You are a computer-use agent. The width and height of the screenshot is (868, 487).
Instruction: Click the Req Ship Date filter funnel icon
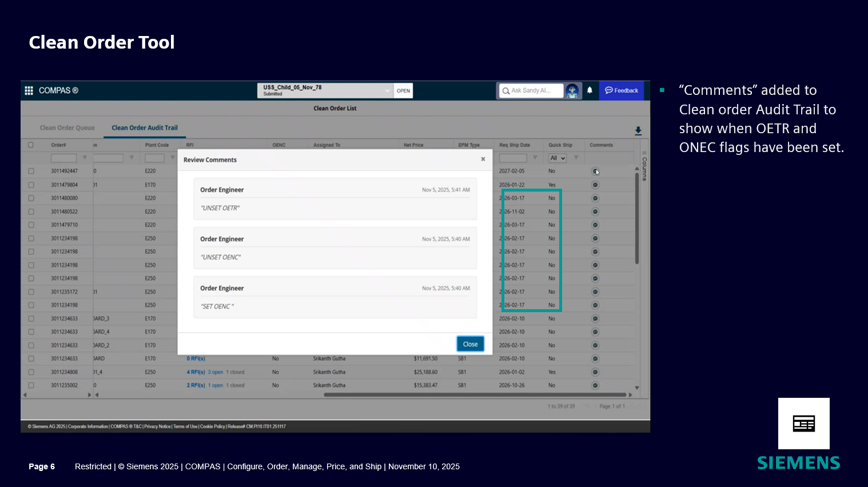(535, 158)
